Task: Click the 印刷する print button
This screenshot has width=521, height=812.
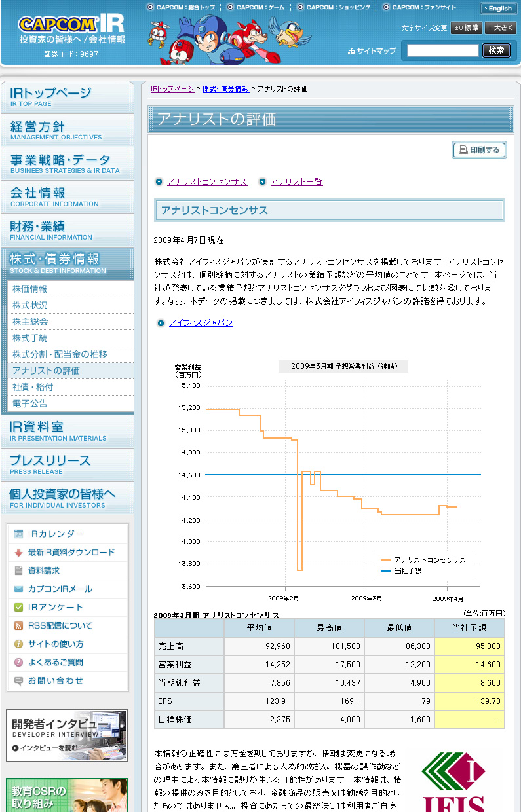Action: (x=479, y=150)
